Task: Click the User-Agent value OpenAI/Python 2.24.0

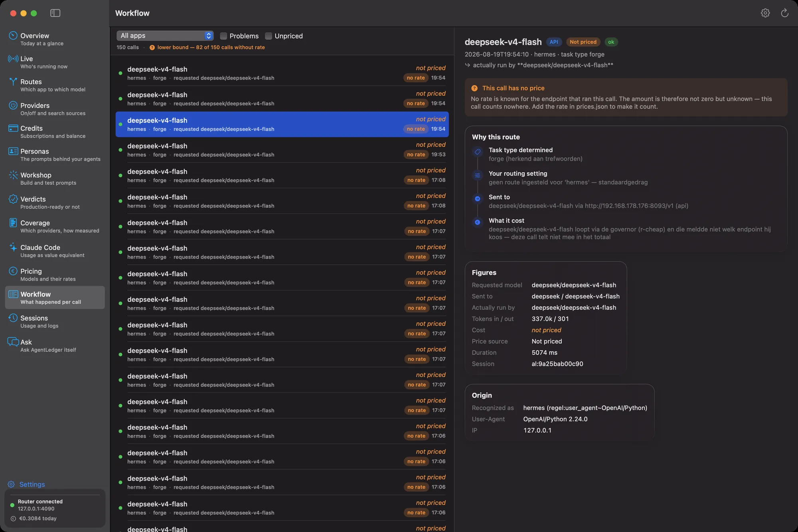Action: (x=555, y=419)
